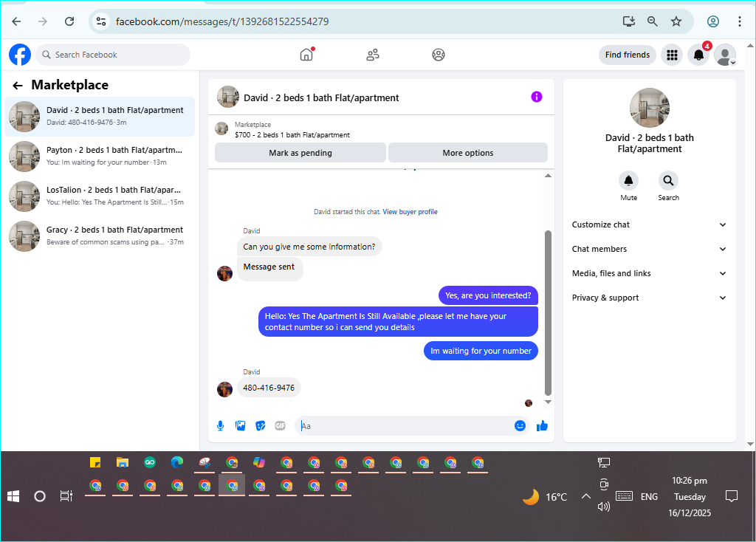Reload the page in browser

coord(69,21)
